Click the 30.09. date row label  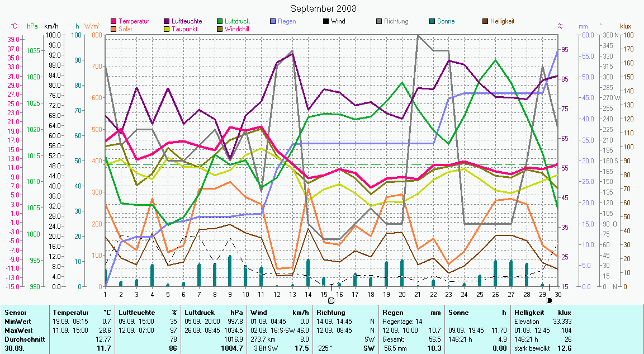click(14, 348)
